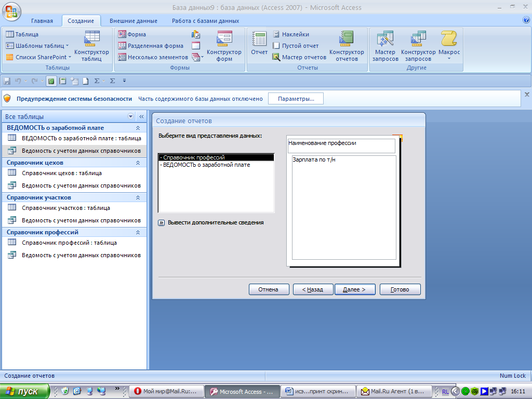Image resolution: width=532 pixels, height=399 pixels.
Task: Open Справочник цехов : таблица
Action: pos(74,173)
